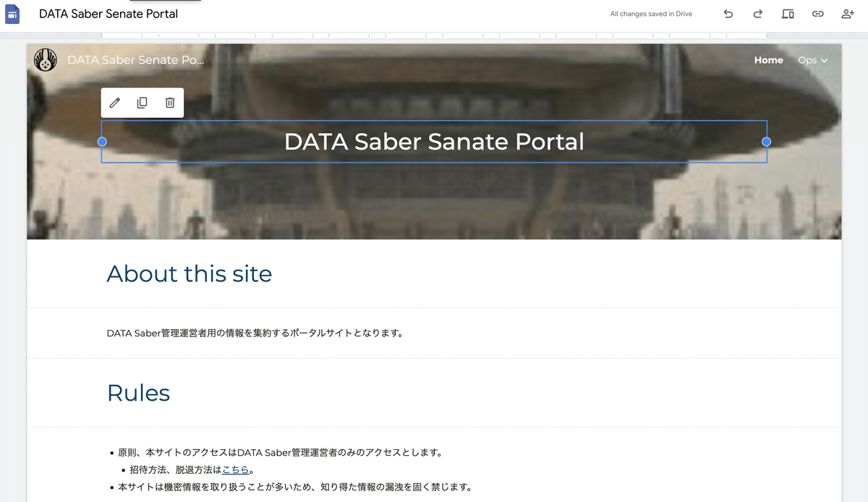868x502 pixels.
Task: Click the Undo icon in the toolbar
Action: pyautogui.click(x=728, y=14)
